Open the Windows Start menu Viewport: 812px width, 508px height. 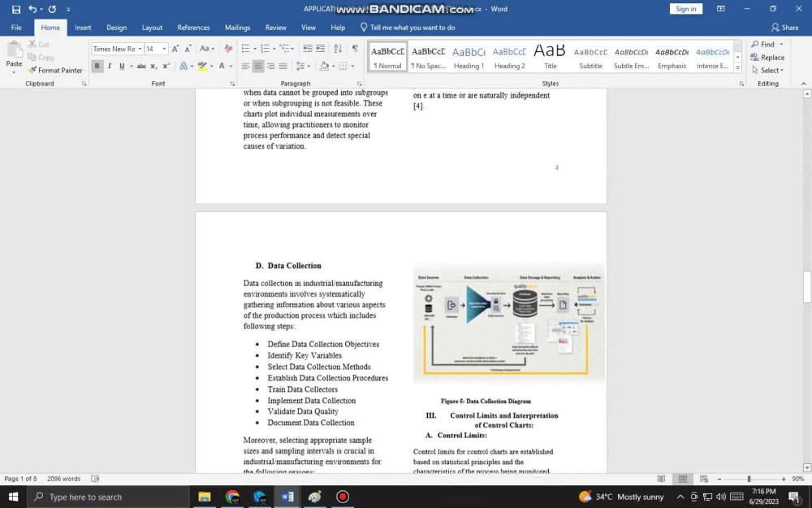[x=14, y=497]
